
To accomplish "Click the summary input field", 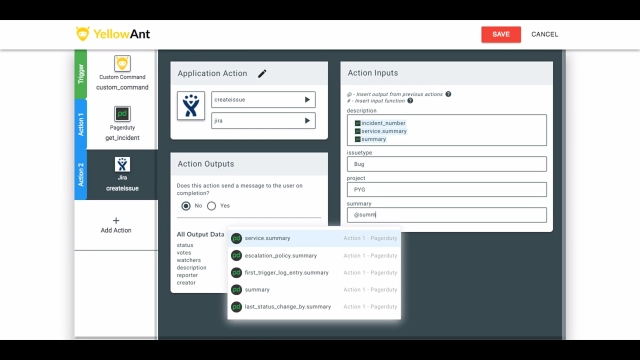I will point(447,215).
